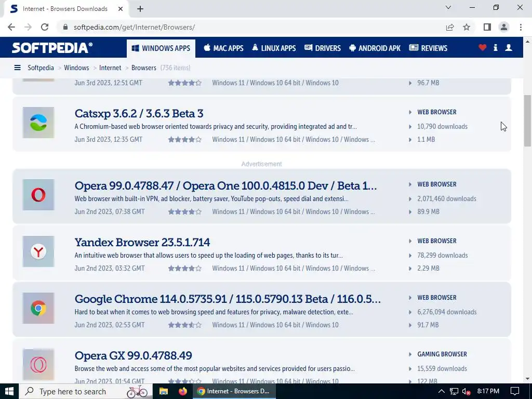532x399 pixels.
Task: Click the scrollbar up arrow
Action: (527, 42)
